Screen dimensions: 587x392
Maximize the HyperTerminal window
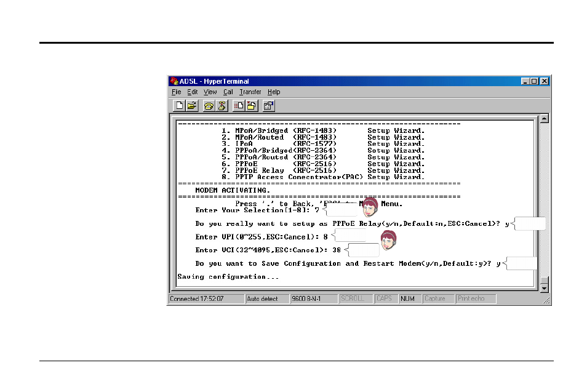click(534, 81)
